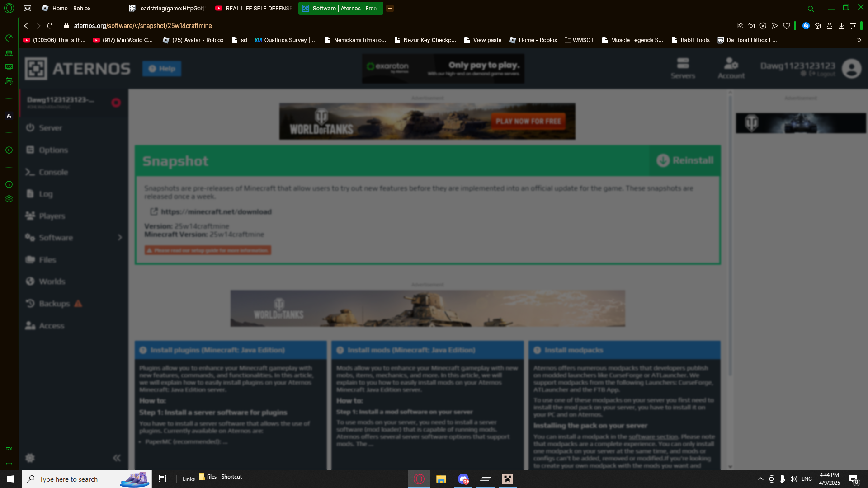The image size is (868, 488).
Task: Click the blue Help button
Action: [x=162, y=69]
